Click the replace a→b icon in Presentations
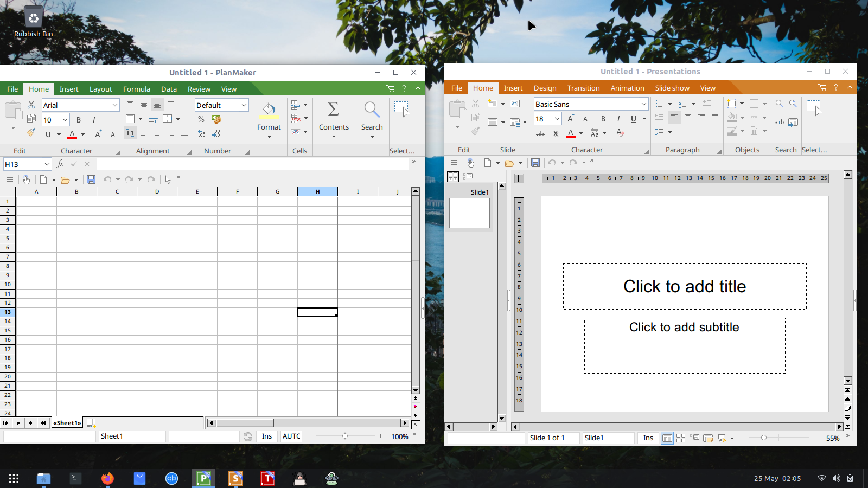The width and height of the screenshot is (868, 488). [779, 122]
